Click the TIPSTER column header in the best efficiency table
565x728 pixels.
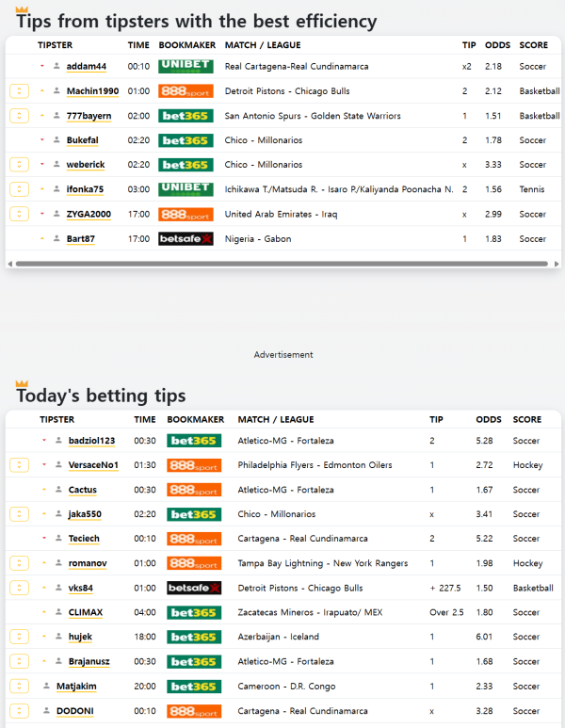[55, 44]
